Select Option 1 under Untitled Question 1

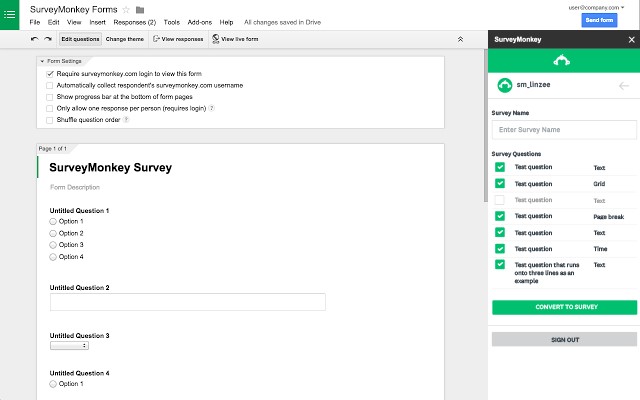pos(53,222)
